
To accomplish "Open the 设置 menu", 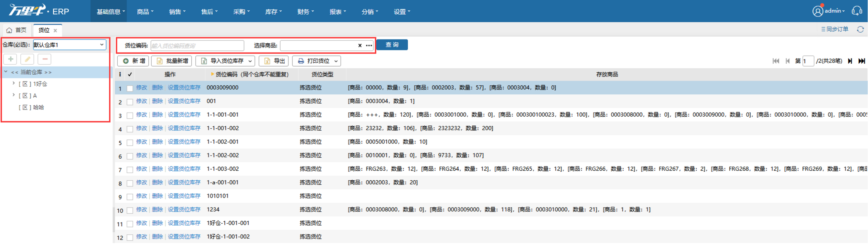I will (402, 12).
